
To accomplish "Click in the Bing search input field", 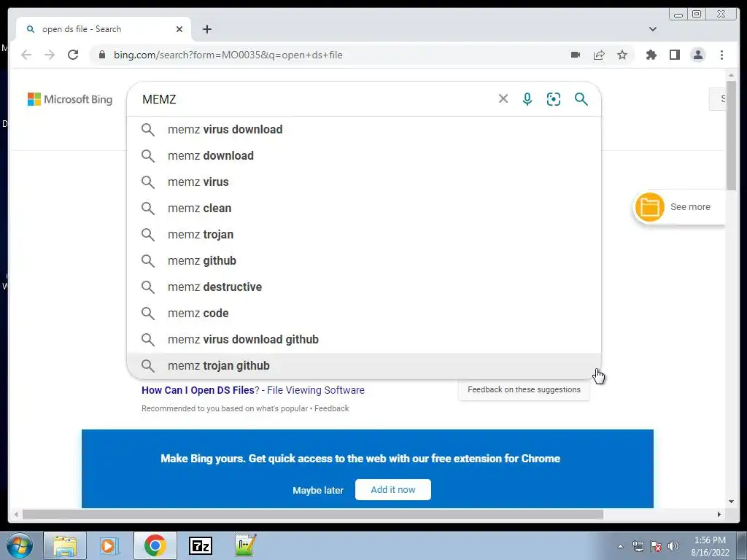I will 314,99.
